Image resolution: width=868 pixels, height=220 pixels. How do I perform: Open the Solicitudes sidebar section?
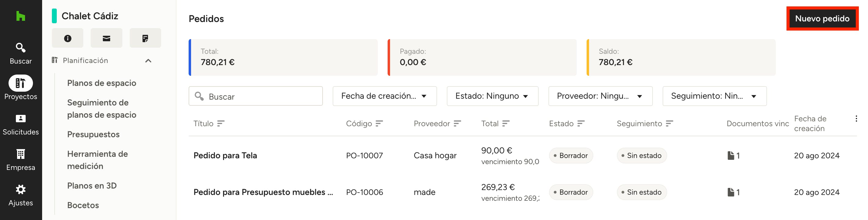[x=20, y=124]
